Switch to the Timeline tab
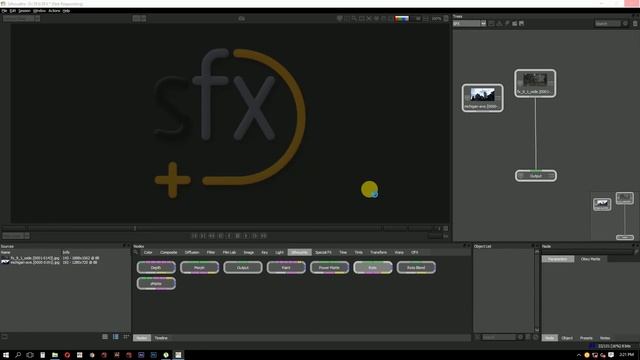Image resolution: width=640 pixels, height=360 pixels. tap(161, 338)
